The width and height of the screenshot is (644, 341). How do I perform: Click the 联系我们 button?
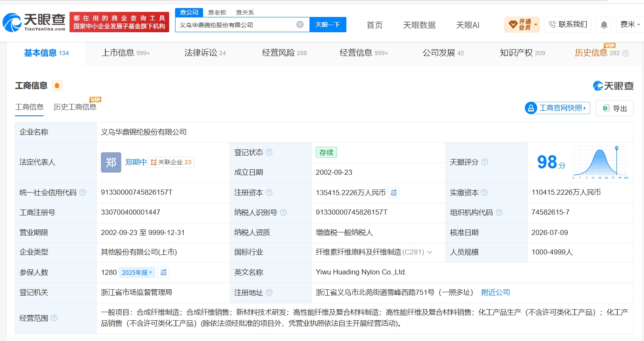pos(568,25)
